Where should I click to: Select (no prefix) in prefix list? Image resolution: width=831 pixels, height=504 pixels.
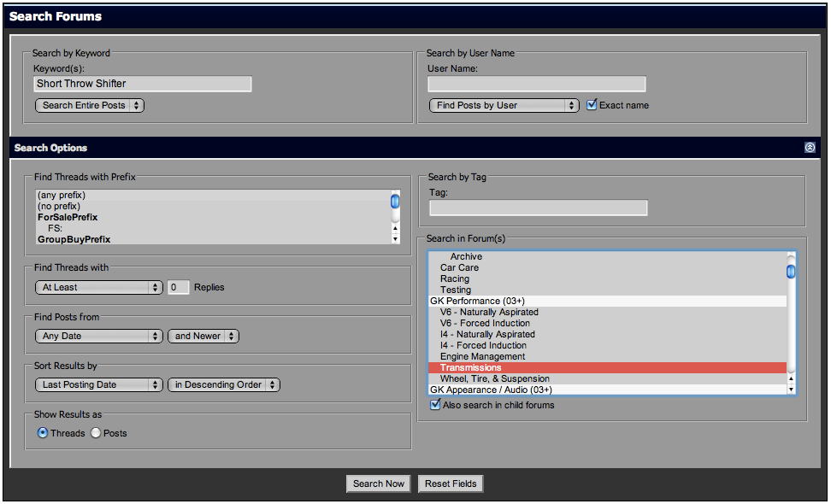click(213, 207)
